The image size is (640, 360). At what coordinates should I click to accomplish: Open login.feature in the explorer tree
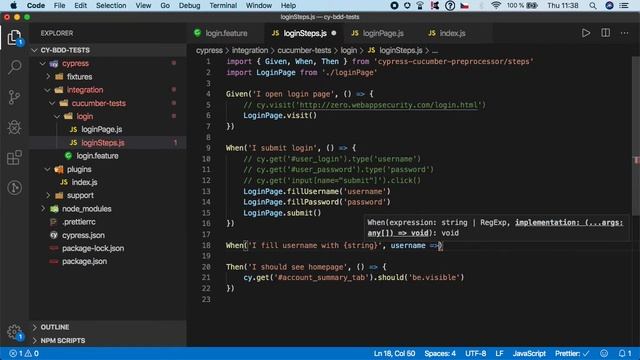(x=97, y=156)
